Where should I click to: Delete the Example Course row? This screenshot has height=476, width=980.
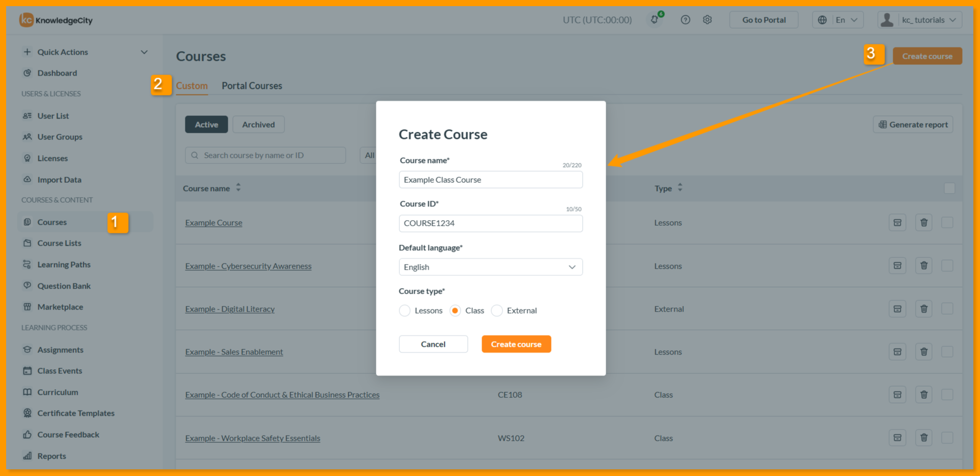pos(924,223)
